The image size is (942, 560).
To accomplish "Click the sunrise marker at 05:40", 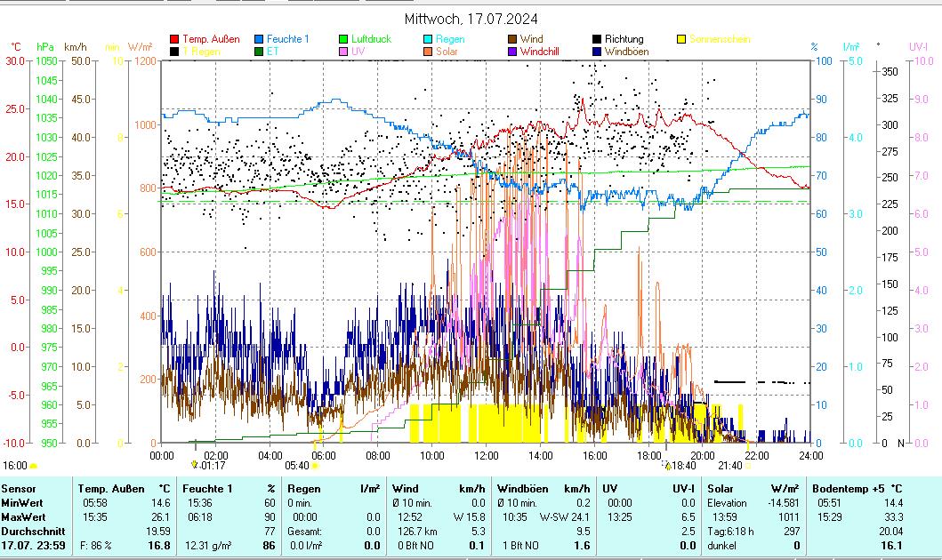I will (x=315, y=465).
